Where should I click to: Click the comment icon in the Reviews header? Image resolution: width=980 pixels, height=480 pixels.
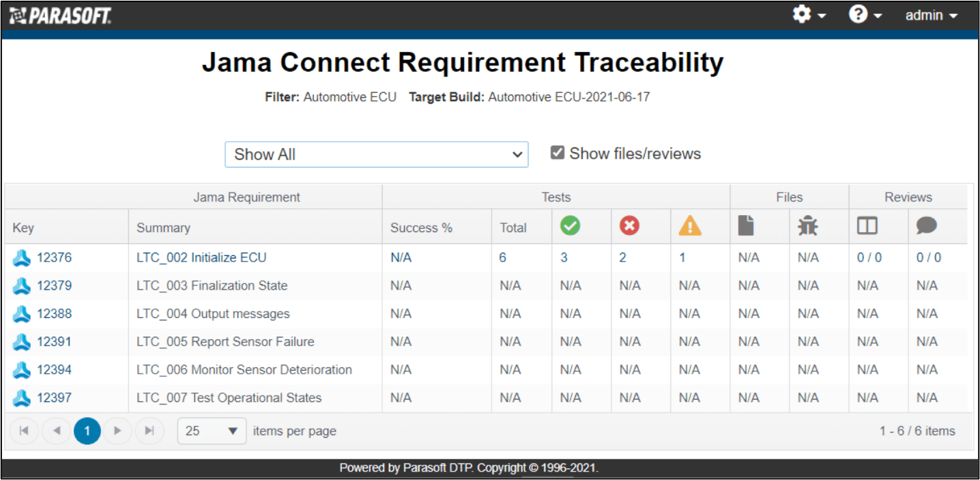927,225
